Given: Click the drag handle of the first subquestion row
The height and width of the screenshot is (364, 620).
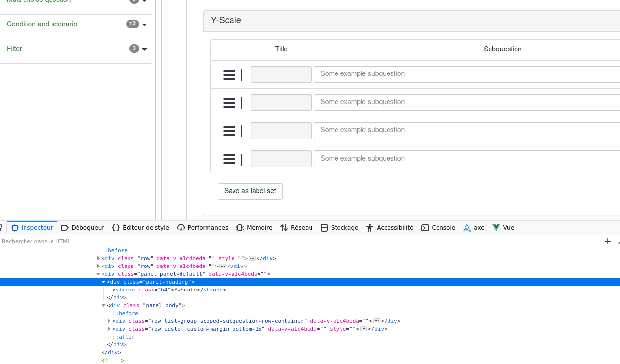Looking at the screenshot, I should 229,75.
